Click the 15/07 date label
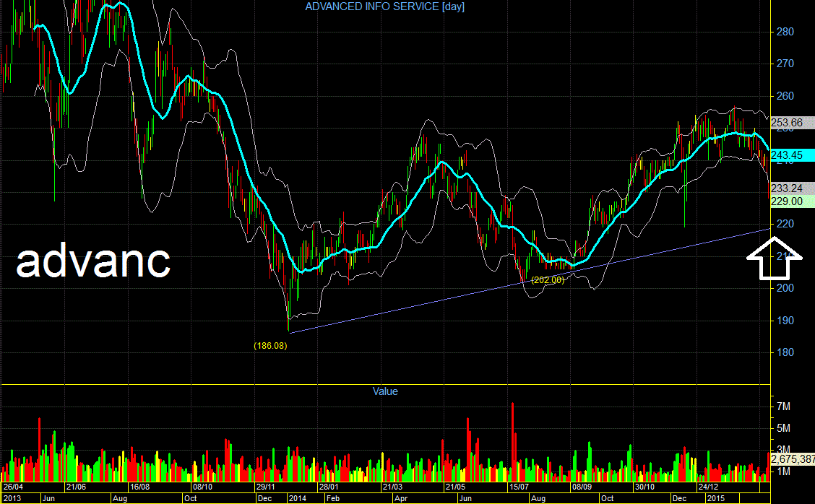Image resolution: width=815 pixels, height=504 pixels. pyautogui.click(x=518, y=487)
